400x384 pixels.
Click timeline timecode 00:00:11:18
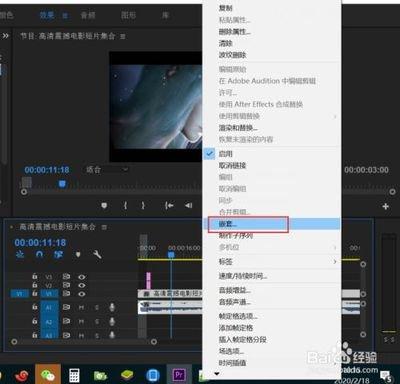point(40,242)
